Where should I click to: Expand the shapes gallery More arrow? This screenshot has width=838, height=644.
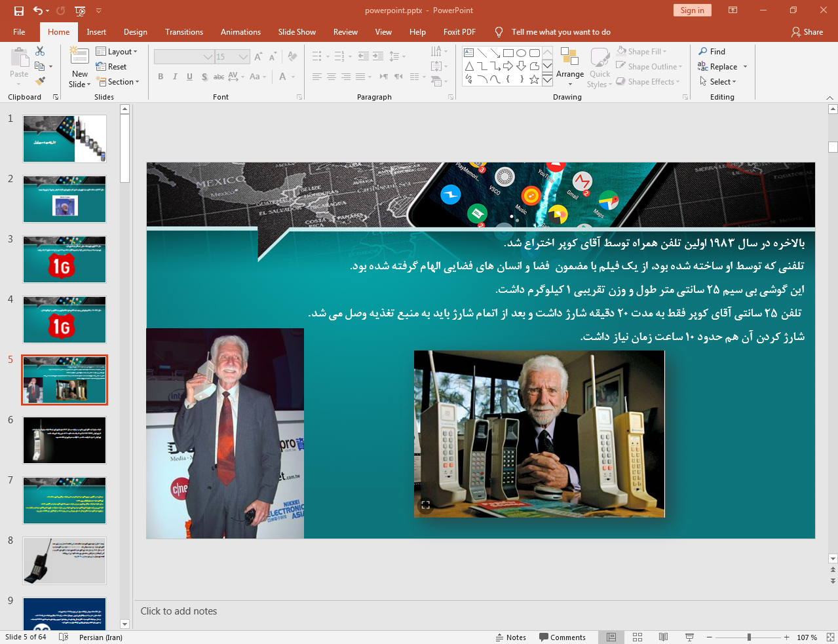tap(547, 79)
